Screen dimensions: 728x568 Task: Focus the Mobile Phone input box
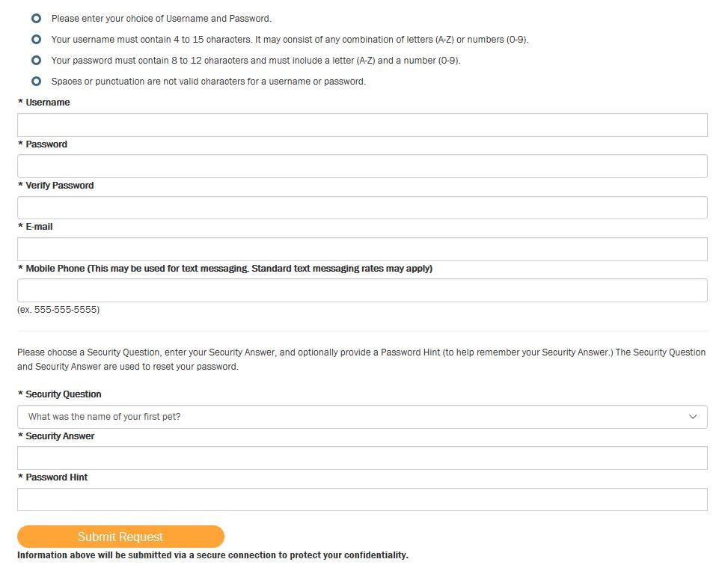pyautogui.click(x=362, y=290)
